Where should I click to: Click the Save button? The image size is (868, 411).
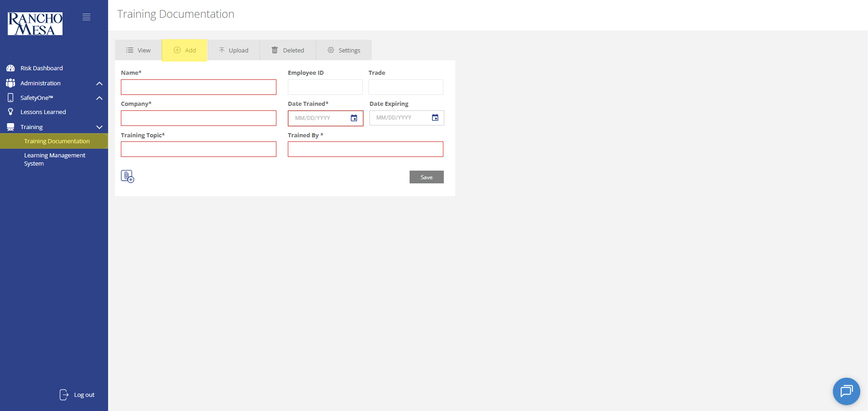click(x=426, y=177)
